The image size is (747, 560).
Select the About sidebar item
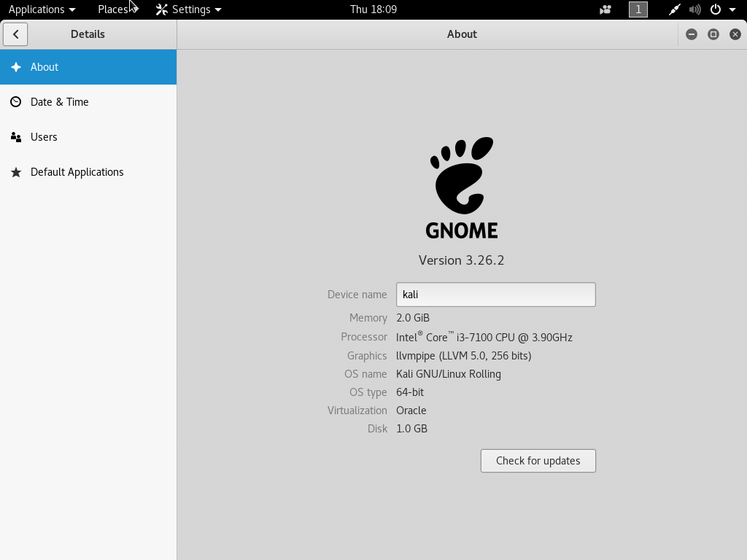(88, 67)
